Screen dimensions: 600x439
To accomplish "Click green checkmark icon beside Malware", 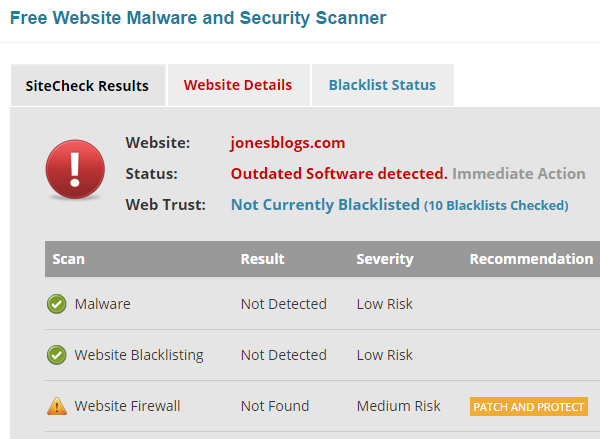I will point(57,304).
